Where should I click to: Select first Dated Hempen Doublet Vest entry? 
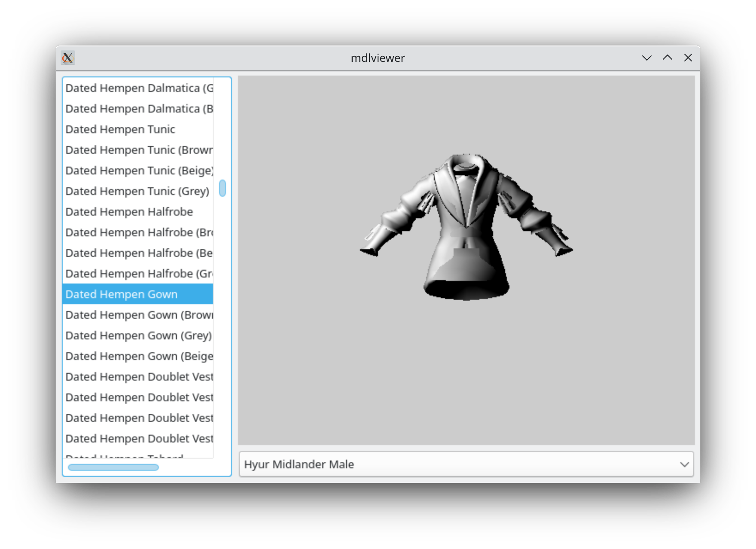[x=138, y=377]
